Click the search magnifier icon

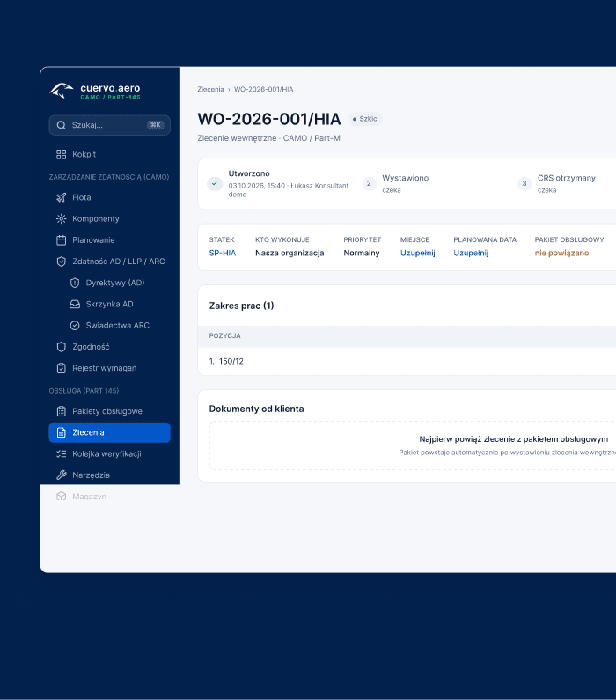(61, 125)
